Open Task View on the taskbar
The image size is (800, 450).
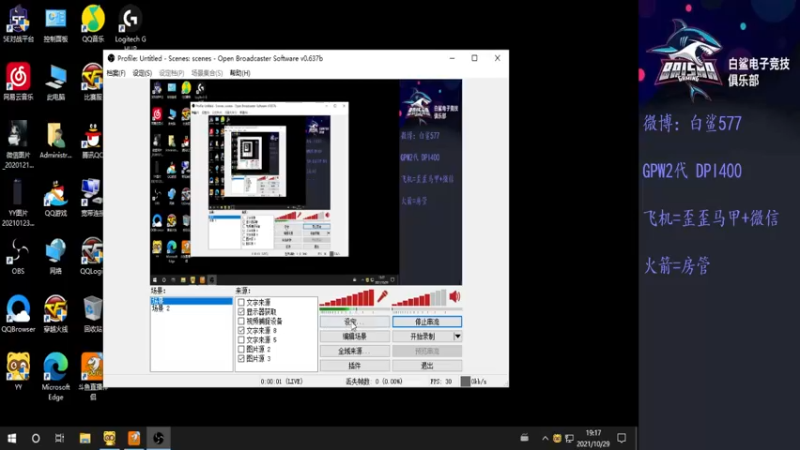click(60, 438)
